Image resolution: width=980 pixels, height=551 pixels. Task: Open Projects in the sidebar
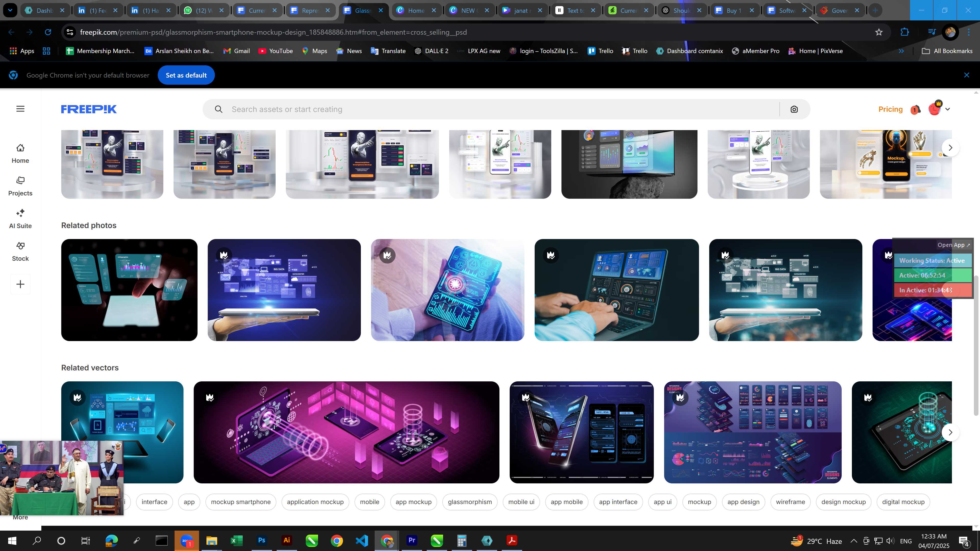(20, 186)
